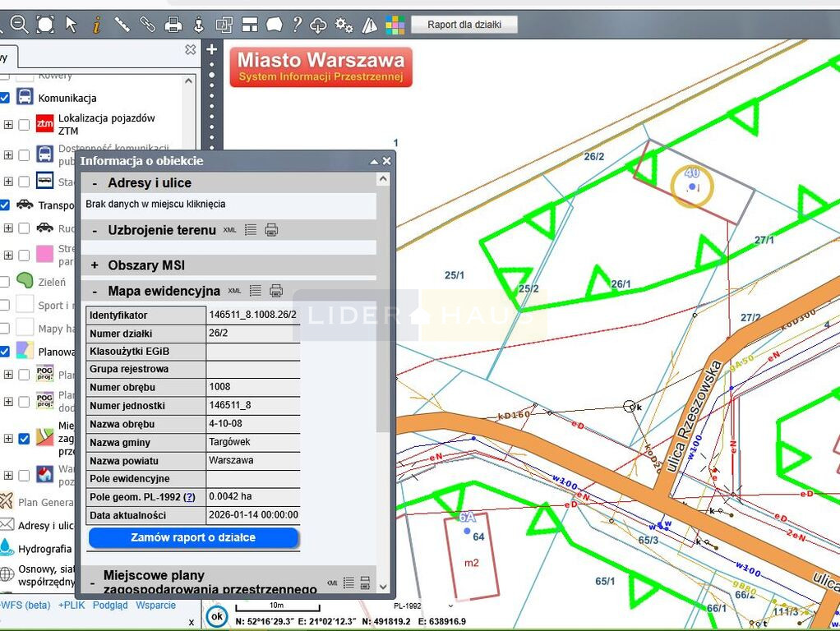Click the plus zoom-in button on map slider

tap(211, 49)
